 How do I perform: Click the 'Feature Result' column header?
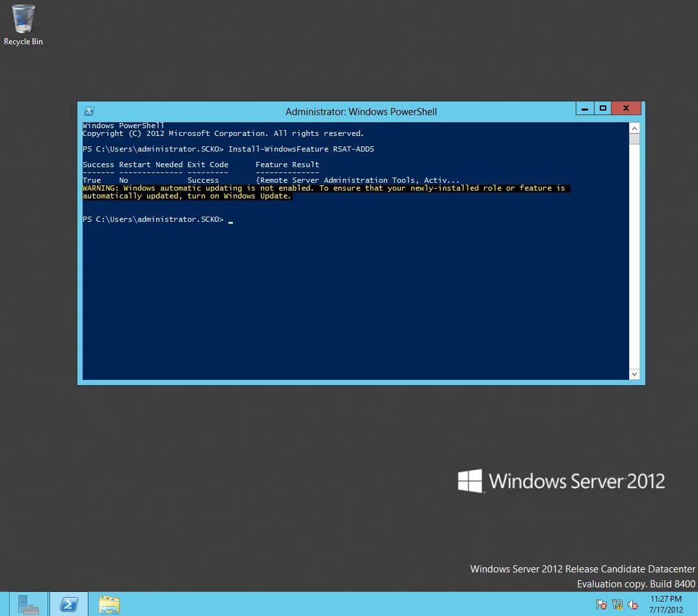click(x=287, y=165)
